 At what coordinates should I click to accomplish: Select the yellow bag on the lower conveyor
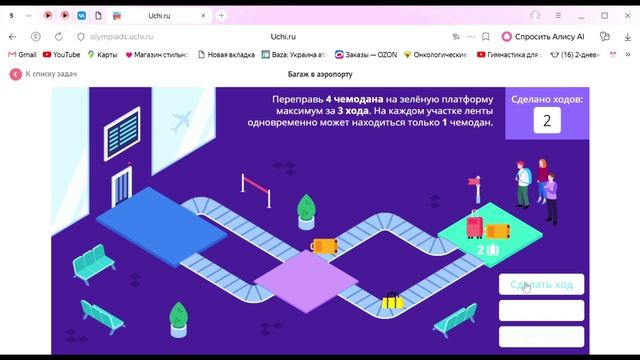[392, 301]
